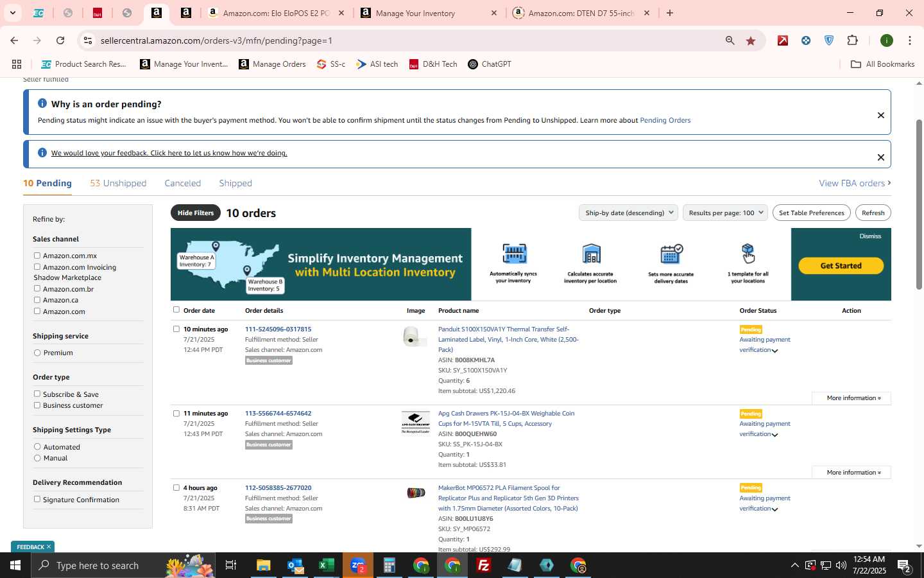This screenshot has width=924, height=578.
Task: Click the blue shield extension icon
Action: 829,40
